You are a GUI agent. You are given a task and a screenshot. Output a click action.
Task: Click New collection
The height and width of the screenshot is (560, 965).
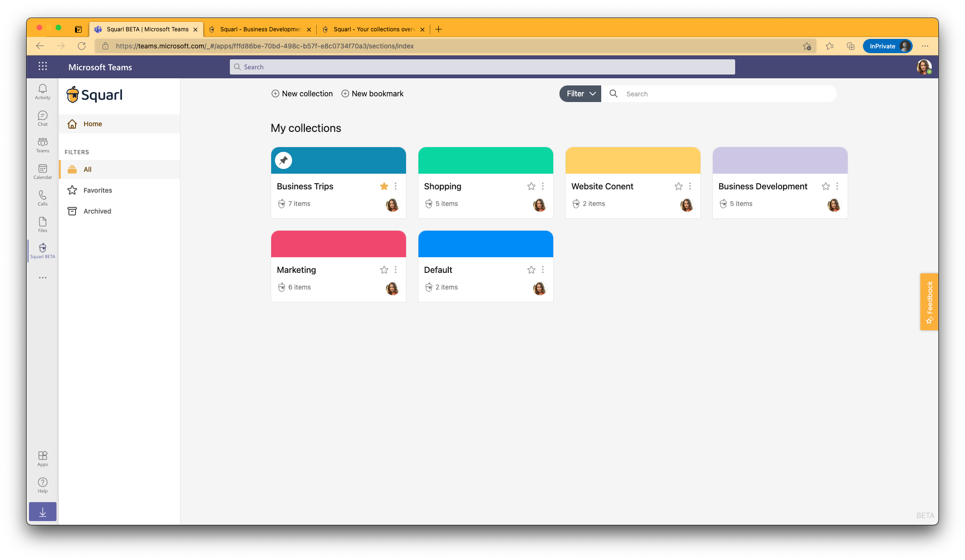click(302, 94)
